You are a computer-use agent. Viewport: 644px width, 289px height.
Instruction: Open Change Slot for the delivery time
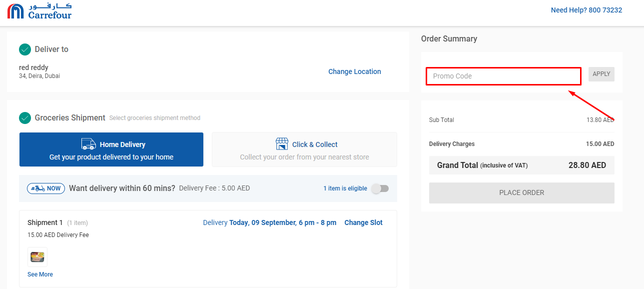pyautogui.click(x=364, y=222)
